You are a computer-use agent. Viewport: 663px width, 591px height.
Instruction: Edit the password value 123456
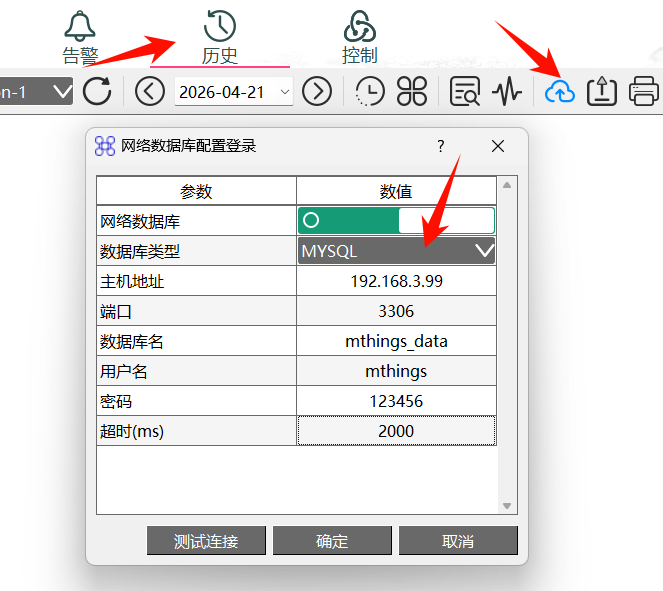click(396, 401)
